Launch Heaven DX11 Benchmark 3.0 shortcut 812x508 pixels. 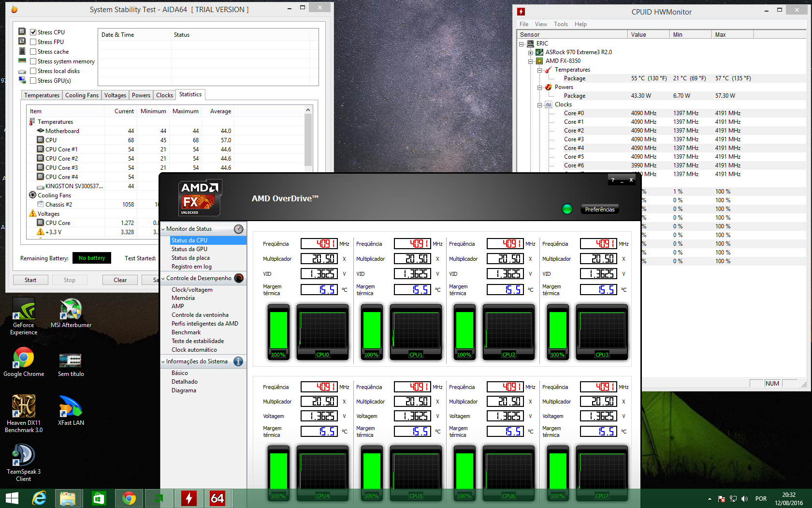click(24, 414)
